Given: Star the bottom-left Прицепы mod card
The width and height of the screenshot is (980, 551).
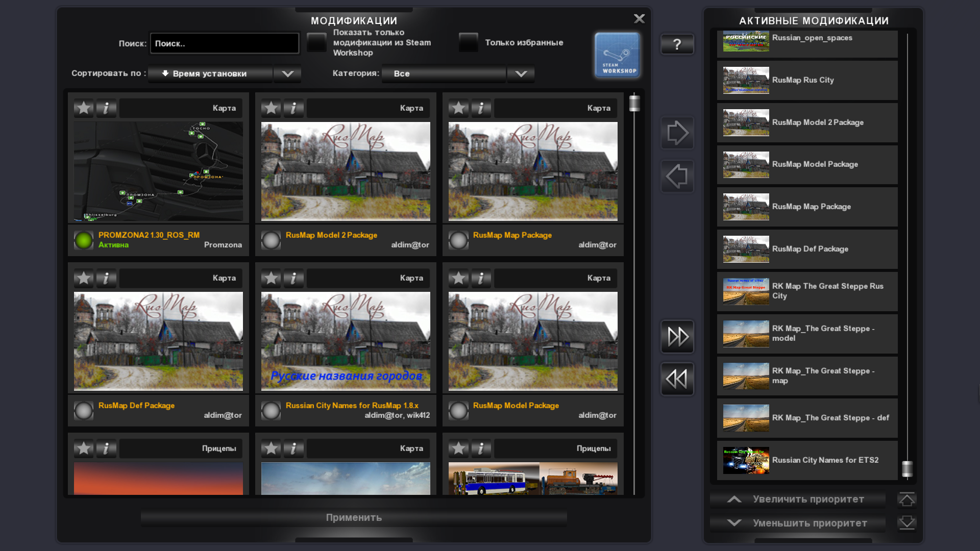Looking at the screenshot, I should click(84, 448).
